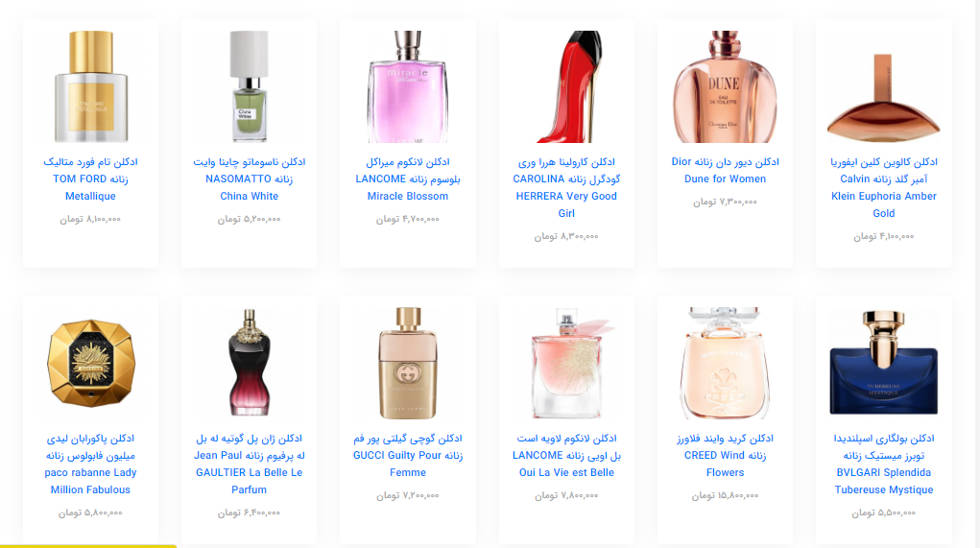The width and height of the screenshot is (980, 548).
Task: Open the NASOMATTO China White product link
Action: tap(249, 179)
